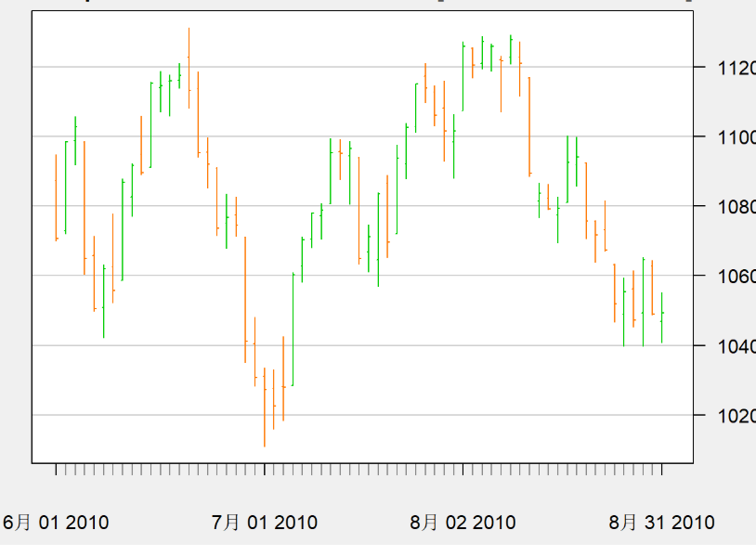The height and width of the screenshot is (556, 756).
Task: Select the 1060 price axis label
Action: point(724,276)
